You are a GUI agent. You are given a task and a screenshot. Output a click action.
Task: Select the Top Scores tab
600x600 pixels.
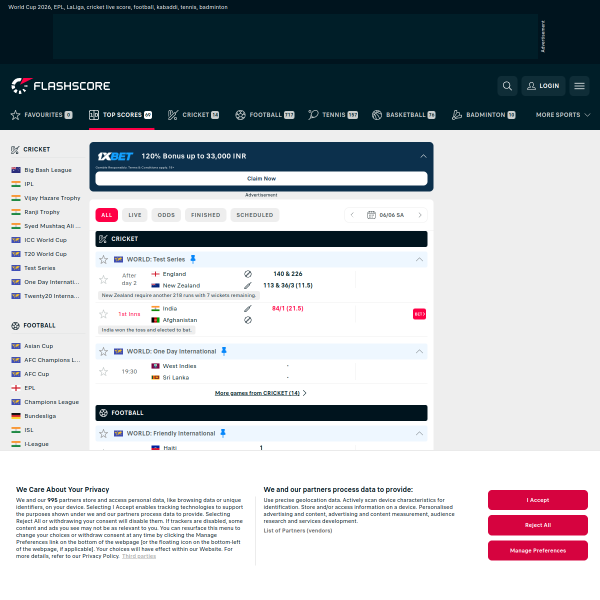coord(121,115)
